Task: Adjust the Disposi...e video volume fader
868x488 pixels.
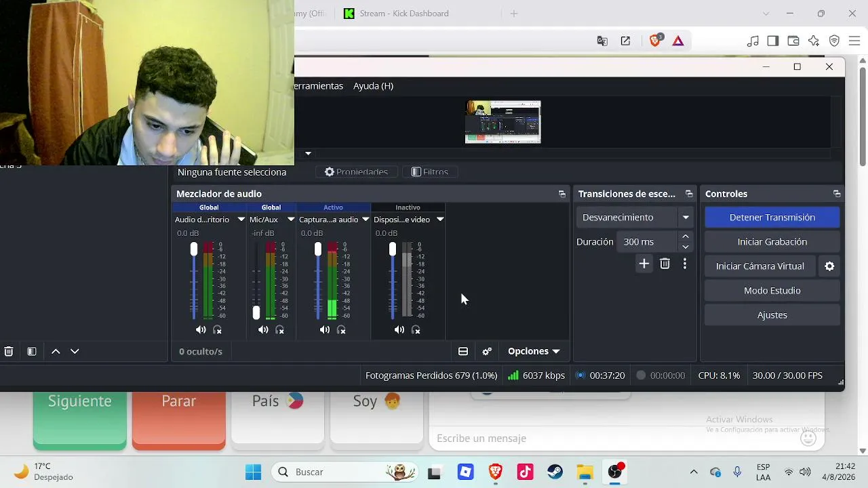Action: [393, 249]
